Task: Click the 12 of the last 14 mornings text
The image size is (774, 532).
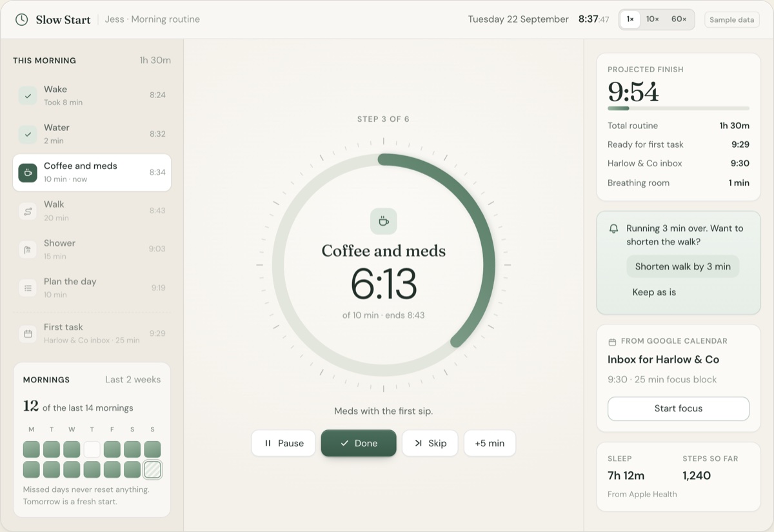Action: coord(78,407)
